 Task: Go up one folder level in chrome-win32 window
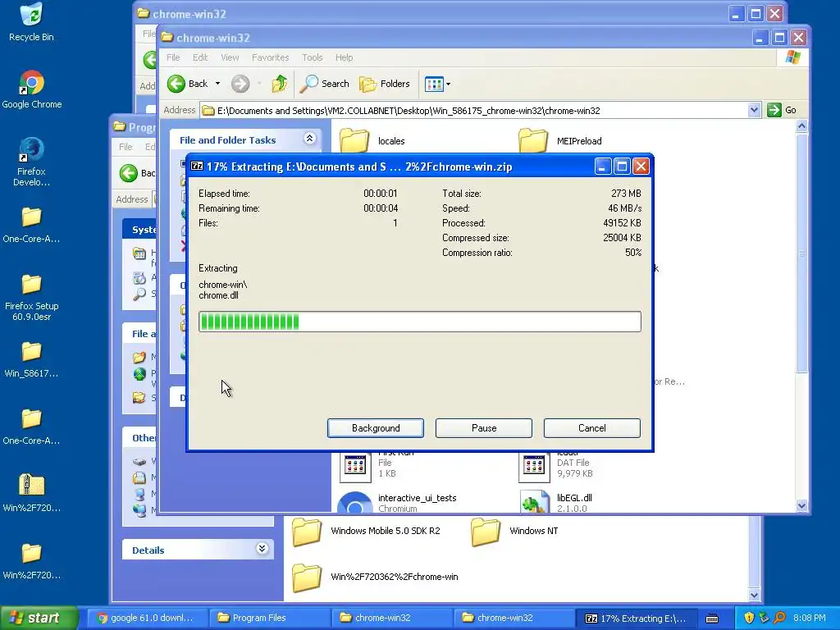(x=279, y=84)
